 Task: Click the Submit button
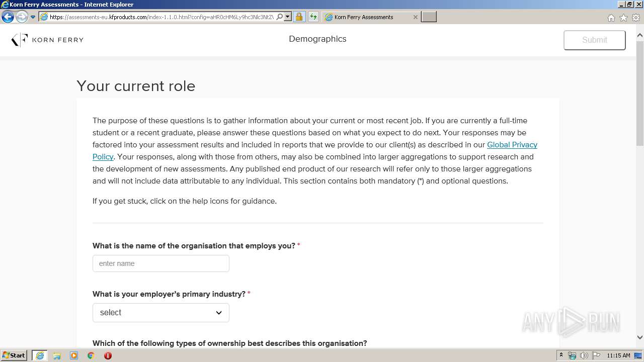click(595, 40)
